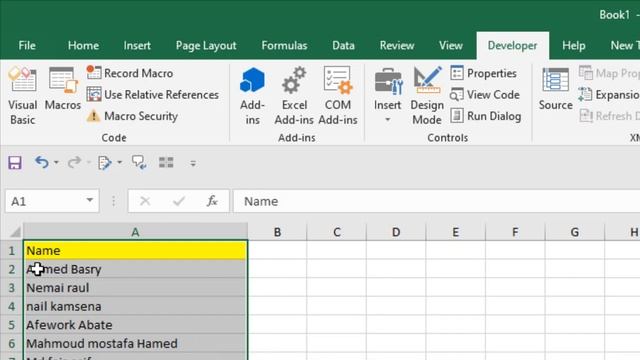
Task: Open control Properties
Action: click(484, 73)
